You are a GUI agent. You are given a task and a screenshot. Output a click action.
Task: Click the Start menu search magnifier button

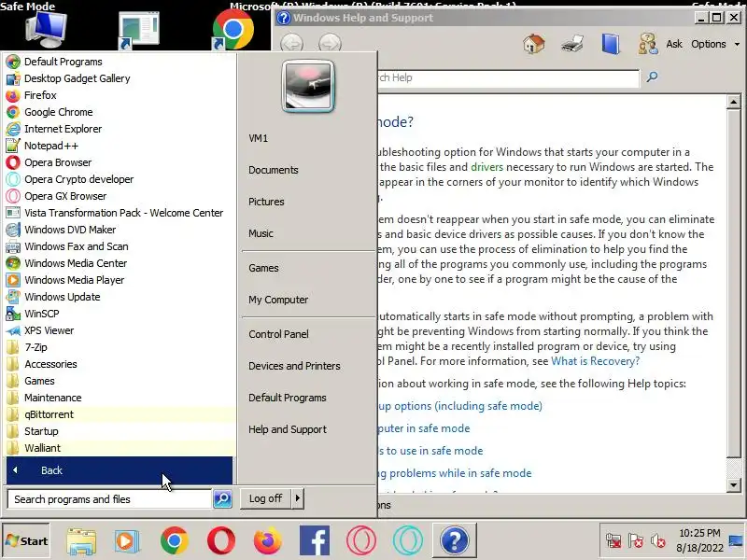[x=222, y=499]
